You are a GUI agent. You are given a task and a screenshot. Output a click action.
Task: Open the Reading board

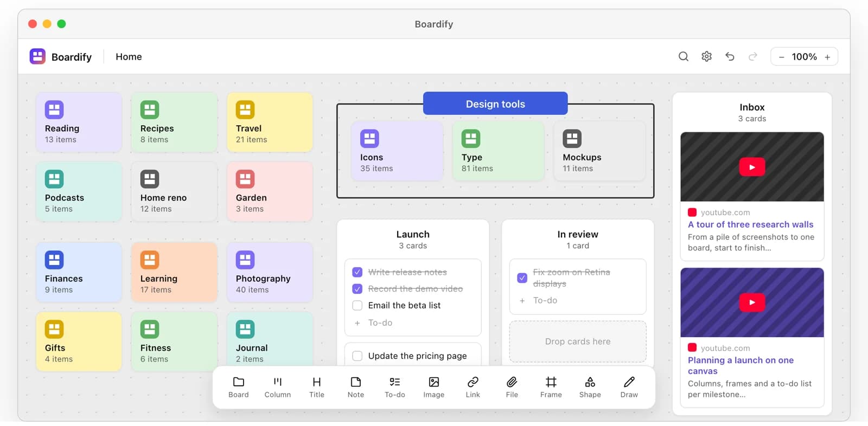coord(79,122)
